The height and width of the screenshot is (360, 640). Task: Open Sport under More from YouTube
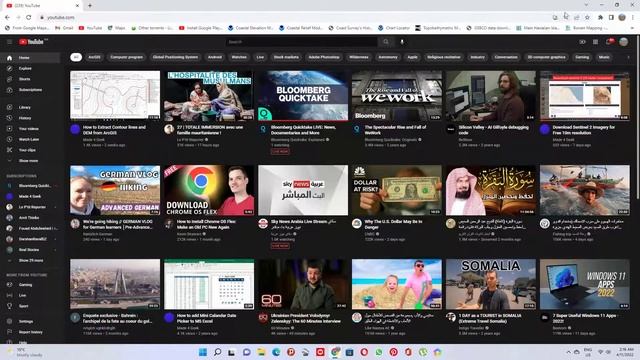[31, 306]
